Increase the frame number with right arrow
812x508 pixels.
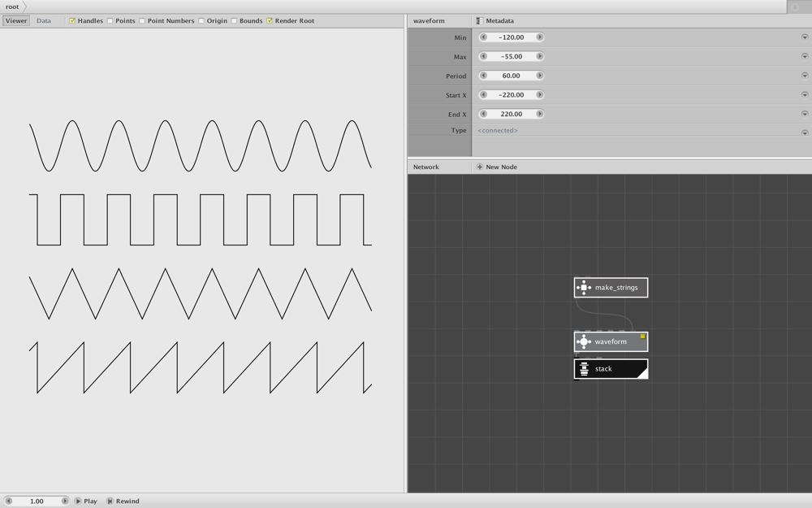[x=65, y=501]
